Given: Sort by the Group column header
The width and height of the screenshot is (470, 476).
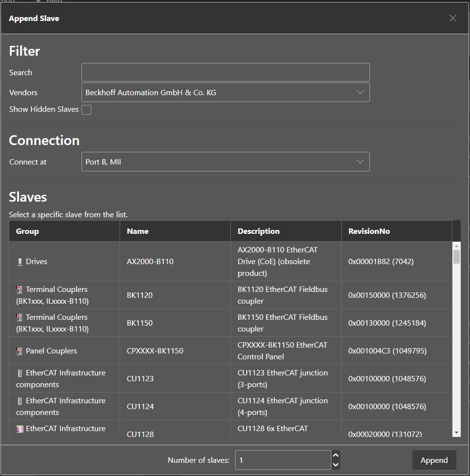Looking at the screenshot, I should click(x=27, y=231).
